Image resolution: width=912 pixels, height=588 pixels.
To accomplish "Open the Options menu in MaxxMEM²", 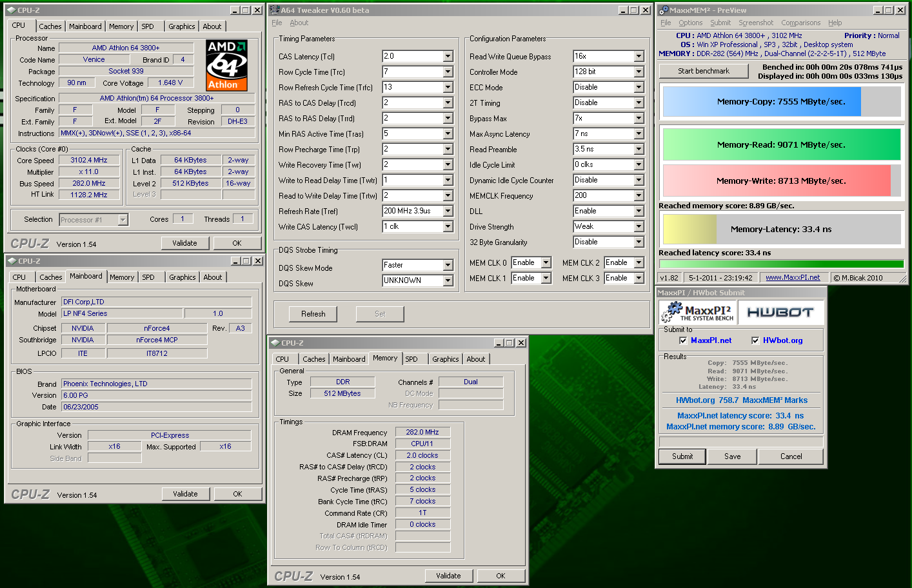I will coord(690,23).
